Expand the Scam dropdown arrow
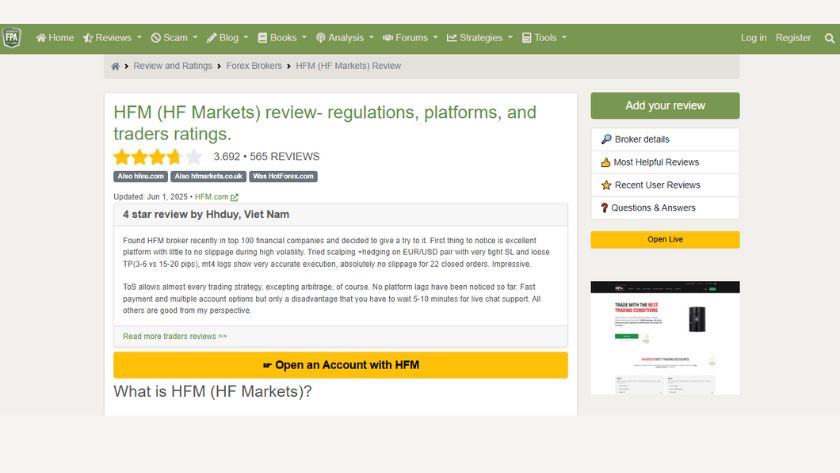 point(195,37)
